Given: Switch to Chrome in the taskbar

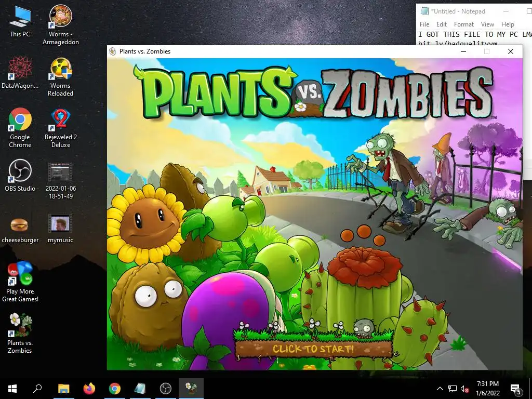Looking at the screenshot, I should (x=115, y=389).
